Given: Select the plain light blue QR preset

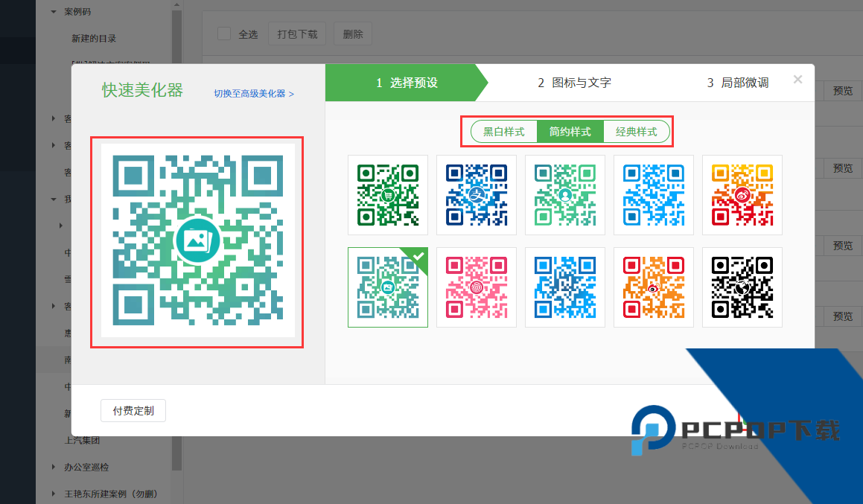Looking at the screenshot, I should tap(654, 195).
